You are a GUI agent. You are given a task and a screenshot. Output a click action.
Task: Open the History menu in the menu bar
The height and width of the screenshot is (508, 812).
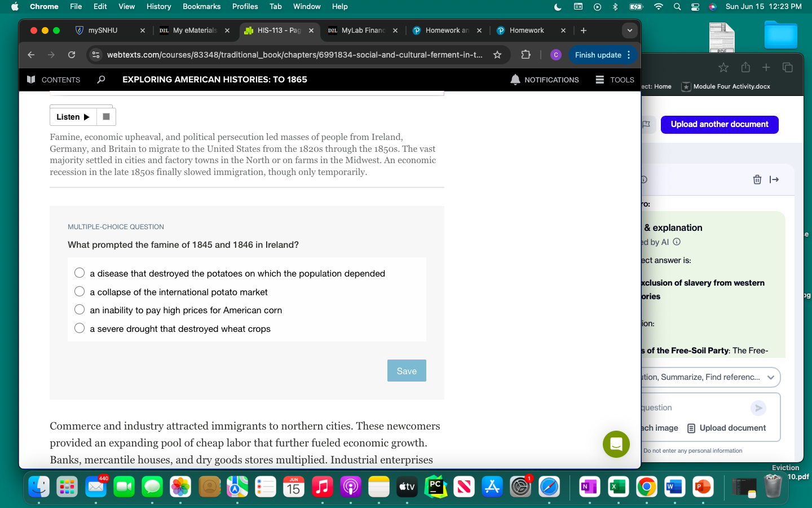tap(158, 6)
